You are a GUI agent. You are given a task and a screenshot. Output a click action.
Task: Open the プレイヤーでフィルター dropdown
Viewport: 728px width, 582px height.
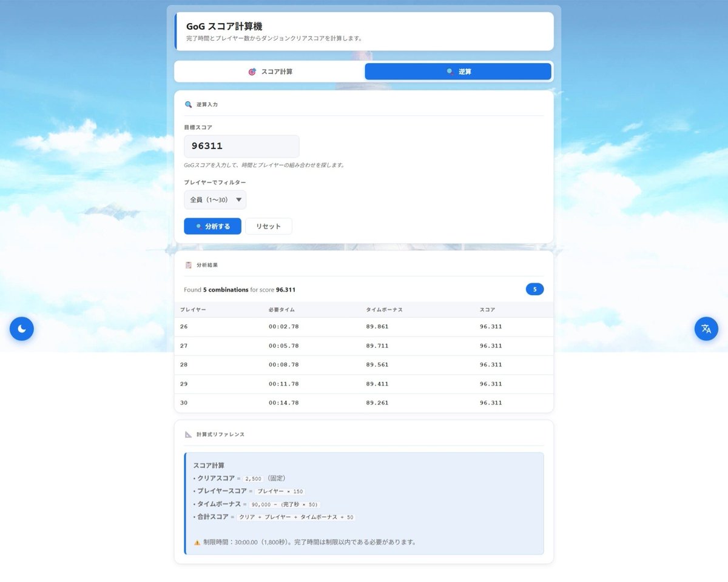tap(215, 199)
